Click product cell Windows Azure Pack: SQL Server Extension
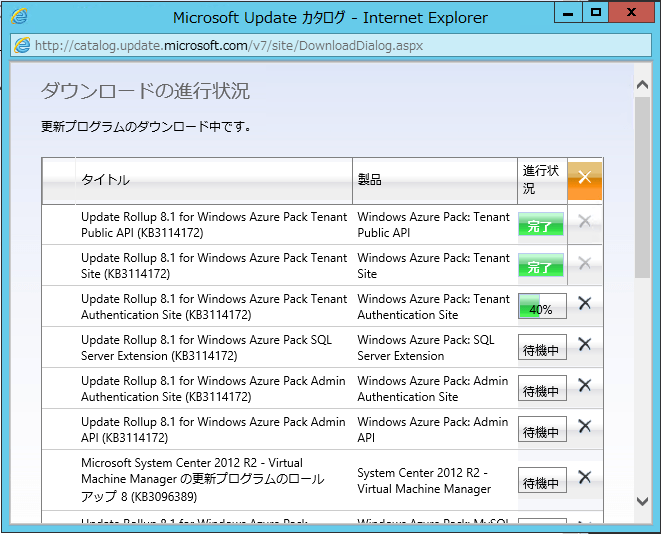This screenshot has height=534, width=661. pyautogui.click(x=426, y=347)
